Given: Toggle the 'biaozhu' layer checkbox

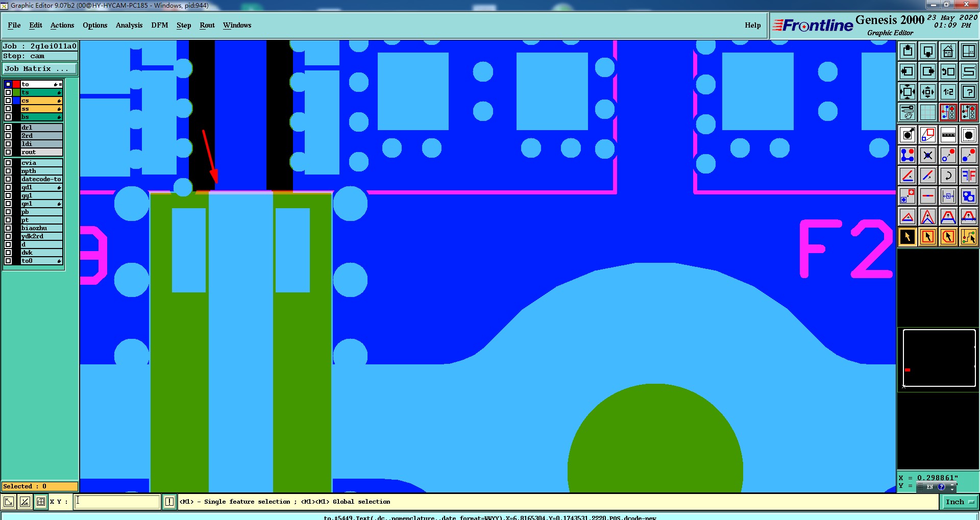Looking at the screenshot, I should (8, 228).
